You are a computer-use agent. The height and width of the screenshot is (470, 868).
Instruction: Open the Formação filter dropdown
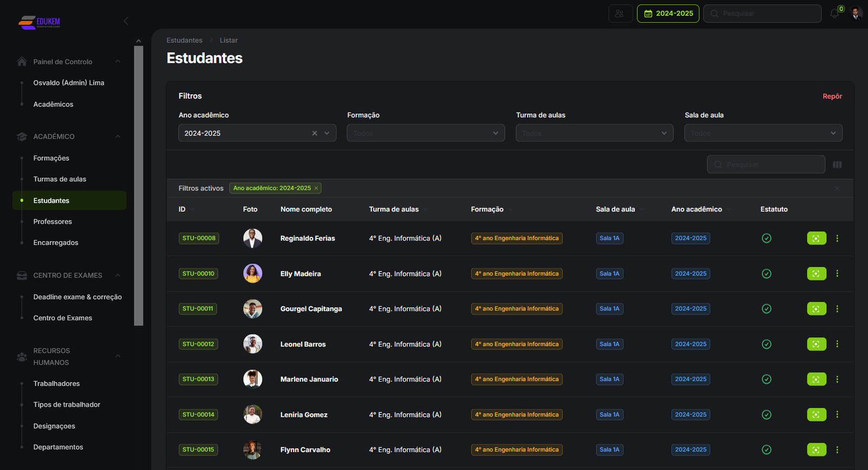(425, 133)
